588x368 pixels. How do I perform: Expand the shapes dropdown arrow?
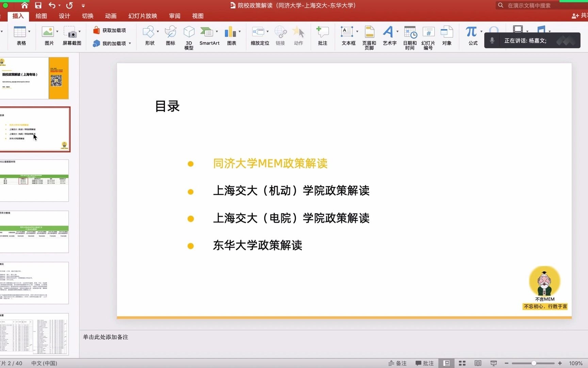(158, 32)
